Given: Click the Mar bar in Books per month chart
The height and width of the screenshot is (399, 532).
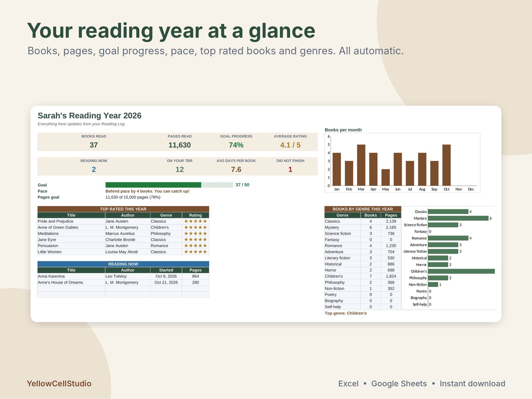Looking at the screenshot, I should coord(361,165).
